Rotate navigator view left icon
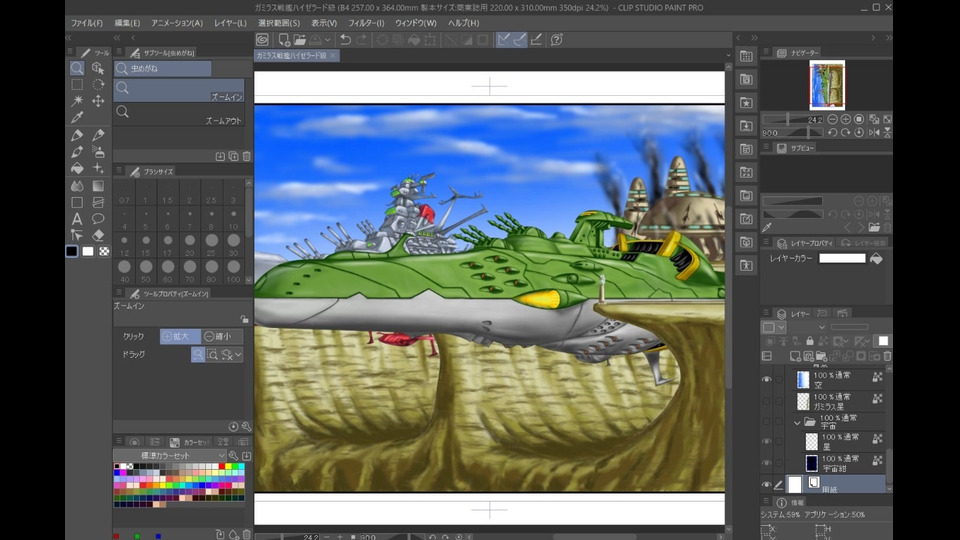Image resolution: width=960 pixels, height=540 pixels. [832, 132]
